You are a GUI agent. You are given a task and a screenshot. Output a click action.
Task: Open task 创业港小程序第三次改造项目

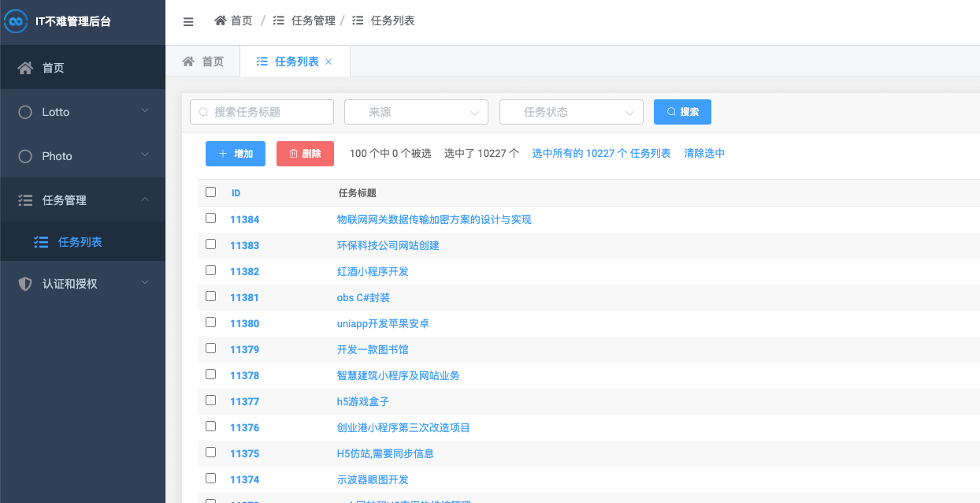click(403, 427)
